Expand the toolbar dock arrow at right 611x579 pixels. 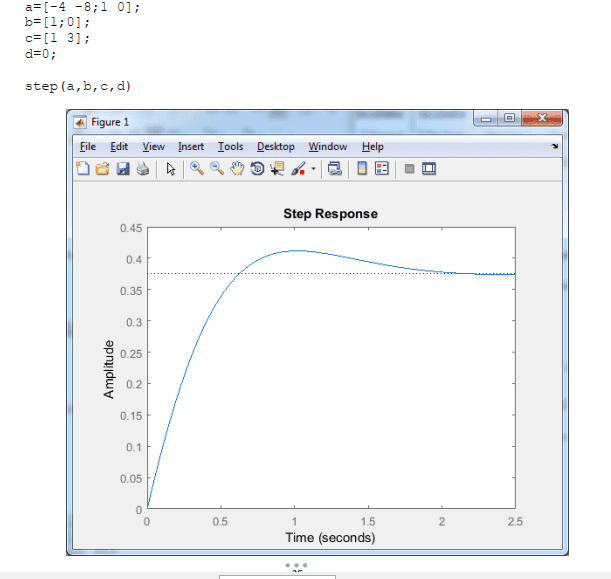(555, 146)
